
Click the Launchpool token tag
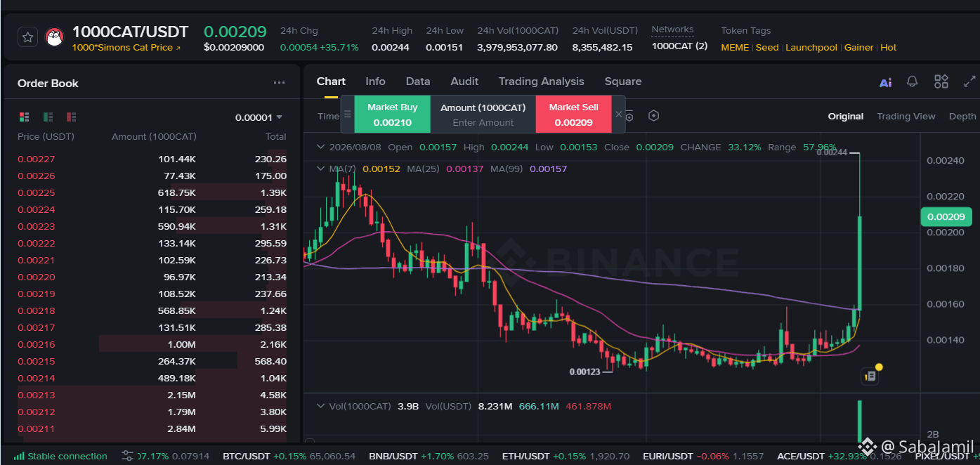(811, 48)
